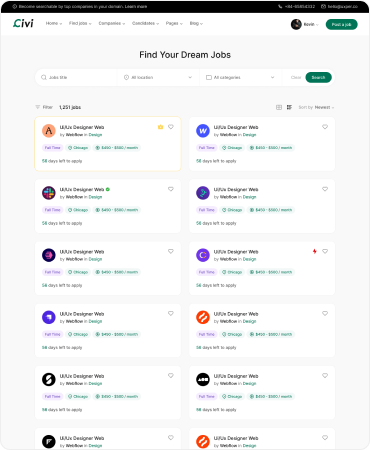Toggle wishlist heart on the Slack logo job
Image resolution: width=370 pixels, height=450 pixels.
point(171,189)
